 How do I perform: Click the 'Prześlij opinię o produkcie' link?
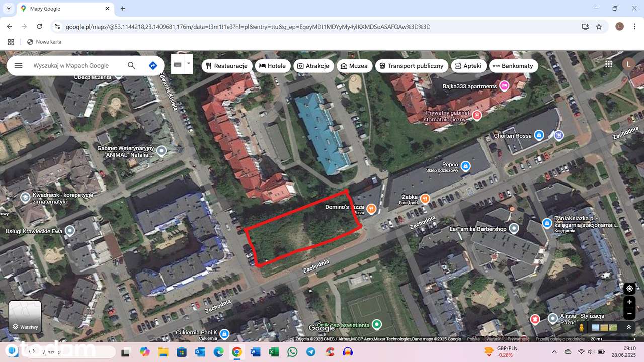[x=560, y=339]
